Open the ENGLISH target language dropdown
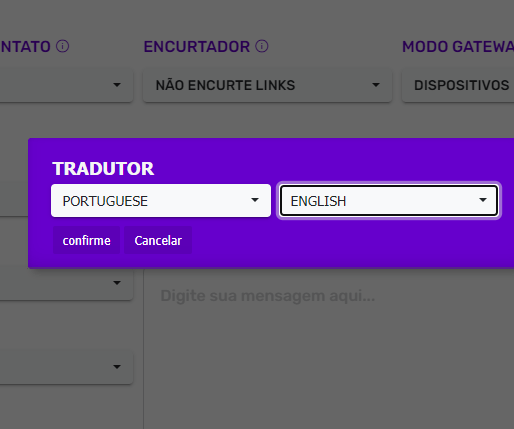Viewport: 514px width, 429px height. point(389,201)
